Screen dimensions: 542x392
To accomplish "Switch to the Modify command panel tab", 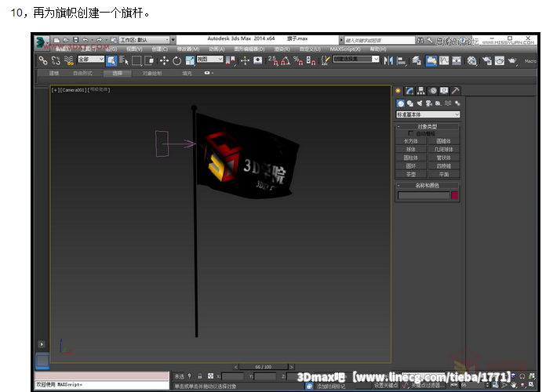I will pos(409,90).
